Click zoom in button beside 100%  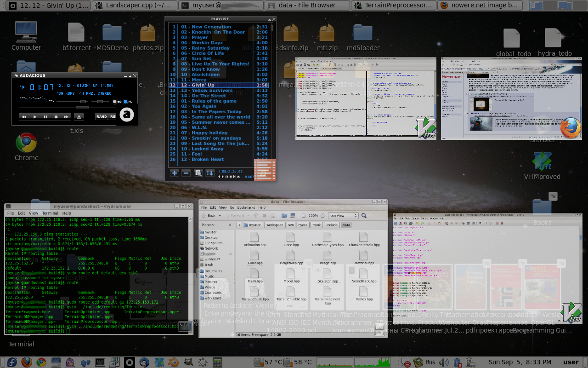(x=323, y=215)
